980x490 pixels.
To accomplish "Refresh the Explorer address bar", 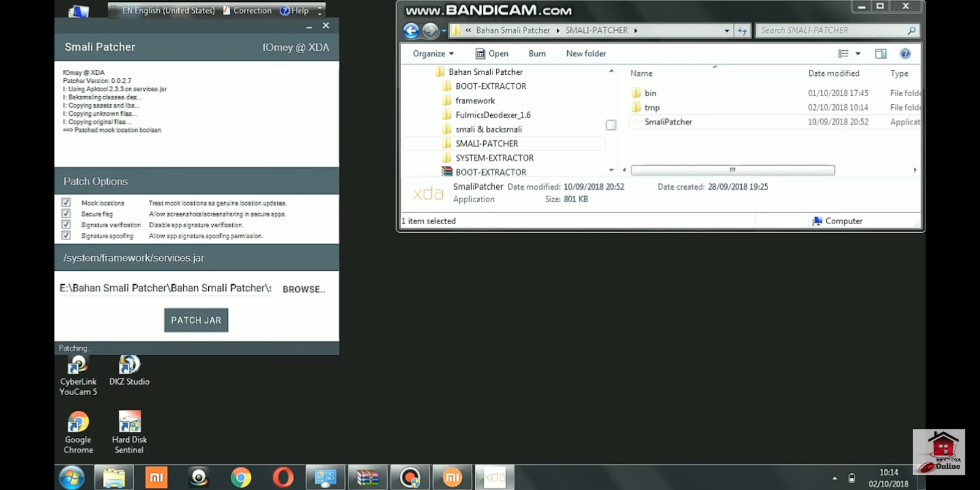I will click(x=742, y=31).
